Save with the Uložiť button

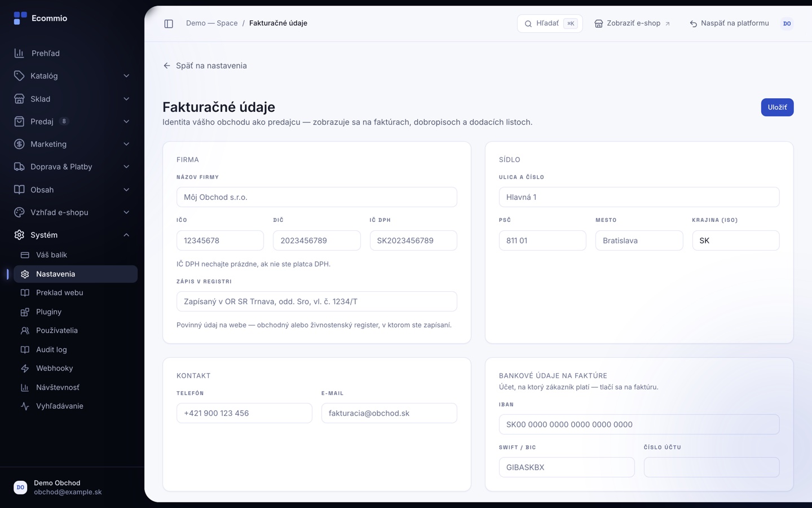[x=777, y=107]
